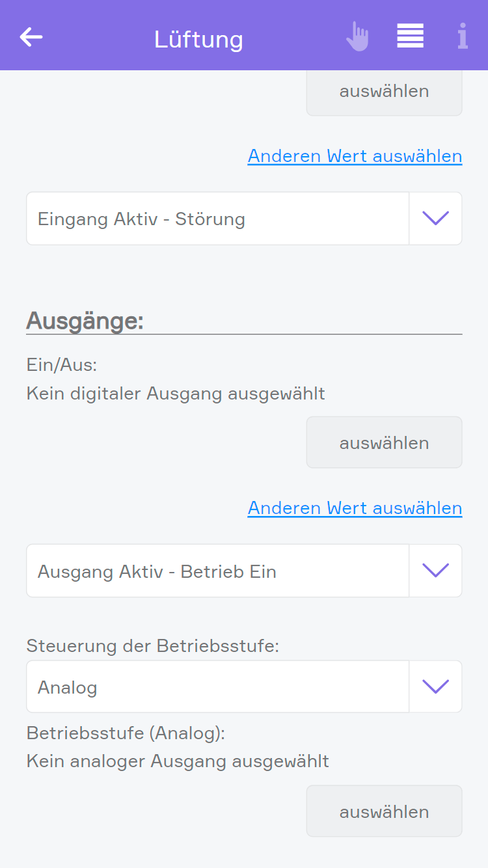Follow 'Anderen Wert auswählen' link above Ausgang dropdown
This screenshot has height=868, width=488.
[355, 508]
